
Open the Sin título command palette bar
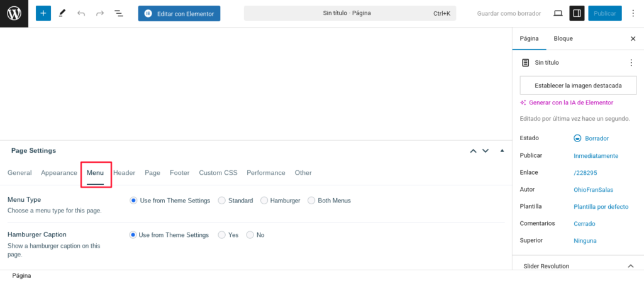tap(350, 14)
